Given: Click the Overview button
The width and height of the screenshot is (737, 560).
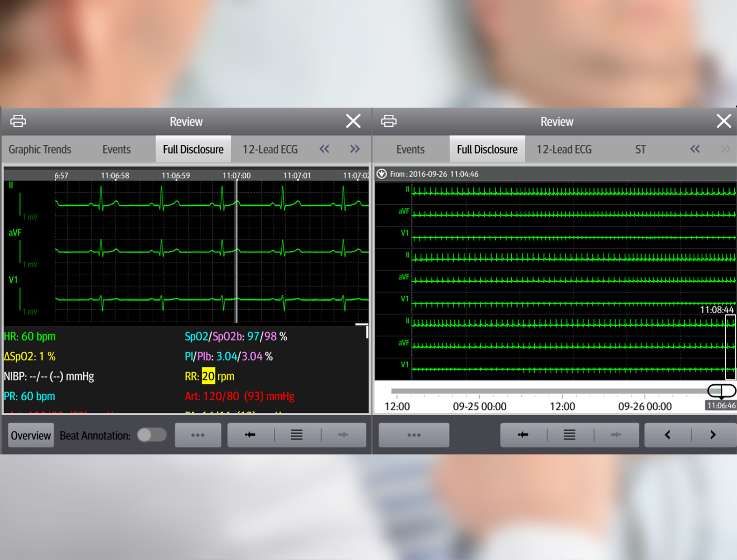Looking at the screenshot, I should click(x=31, y=435).
